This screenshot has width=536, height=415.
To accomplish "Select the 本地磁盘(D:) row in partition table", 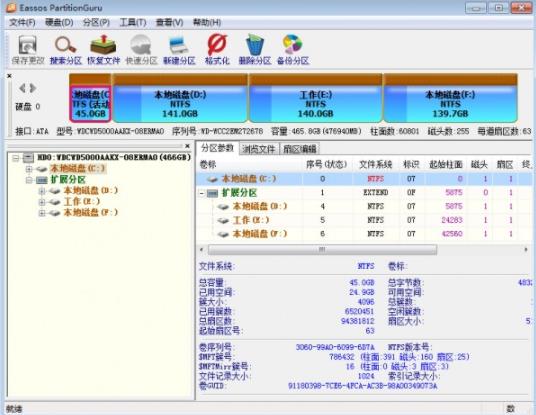I will (364, 206).
